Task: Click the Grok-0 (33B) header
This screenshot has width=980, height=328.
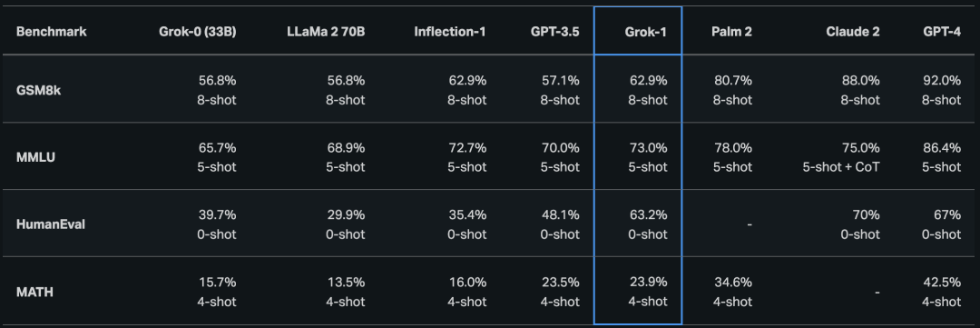Action: (198, 31)
